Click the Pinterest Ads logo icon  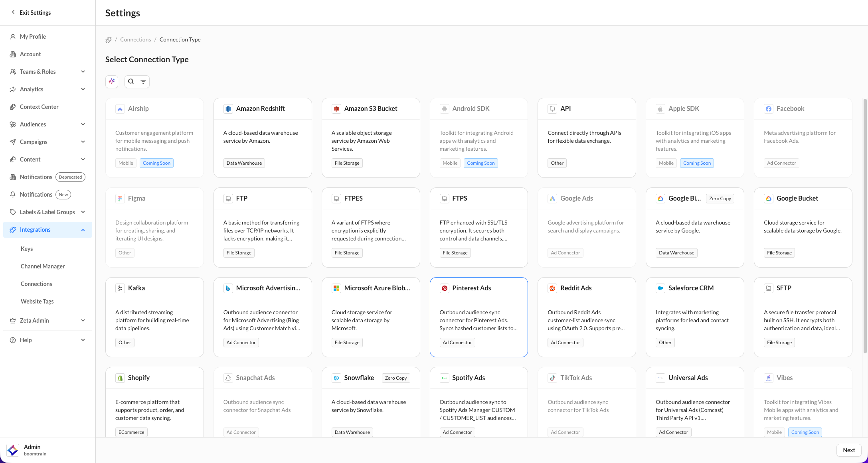[x=445, y=288]
